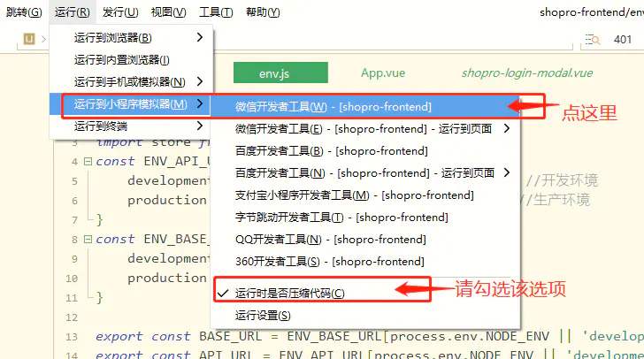Click the const keyword on line 4
Screen dimensions: 644x359
[115, 161]
